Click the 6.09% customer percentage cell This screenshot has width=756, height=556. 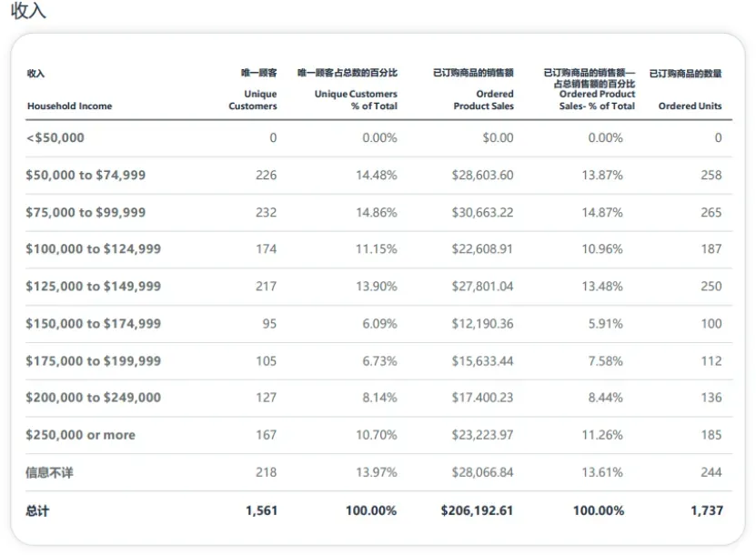[380, 324]
